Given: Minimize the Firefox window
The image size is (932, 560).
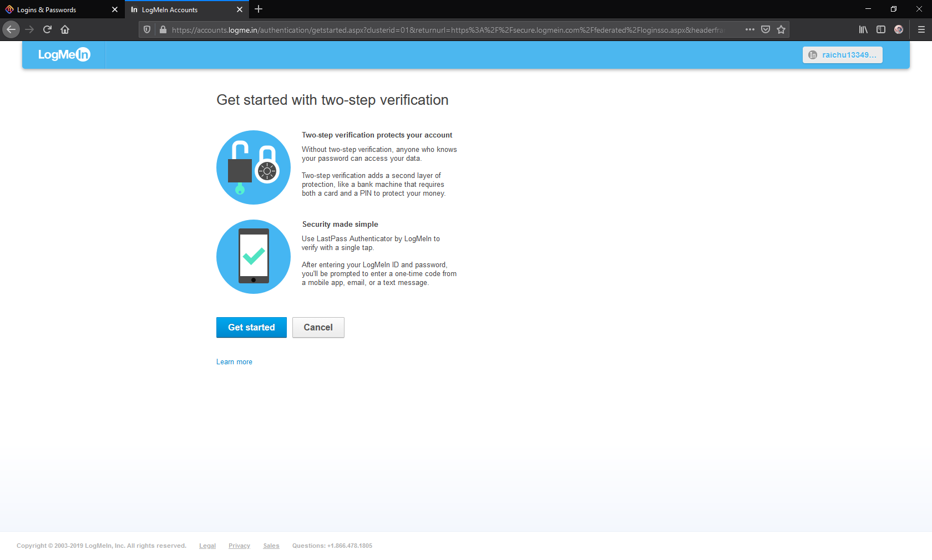Looking at the screenshot, I should coord(868,9).
